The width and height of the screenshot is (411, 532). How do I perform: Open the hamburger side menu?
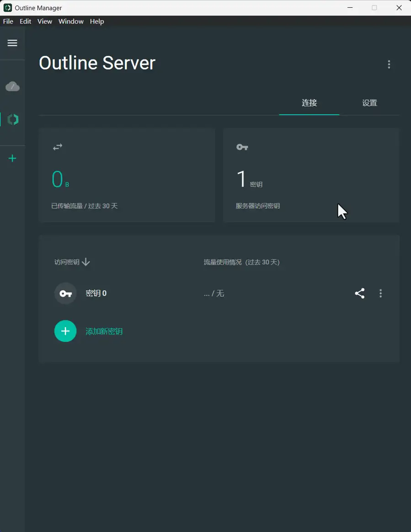(x=12, y=43)
